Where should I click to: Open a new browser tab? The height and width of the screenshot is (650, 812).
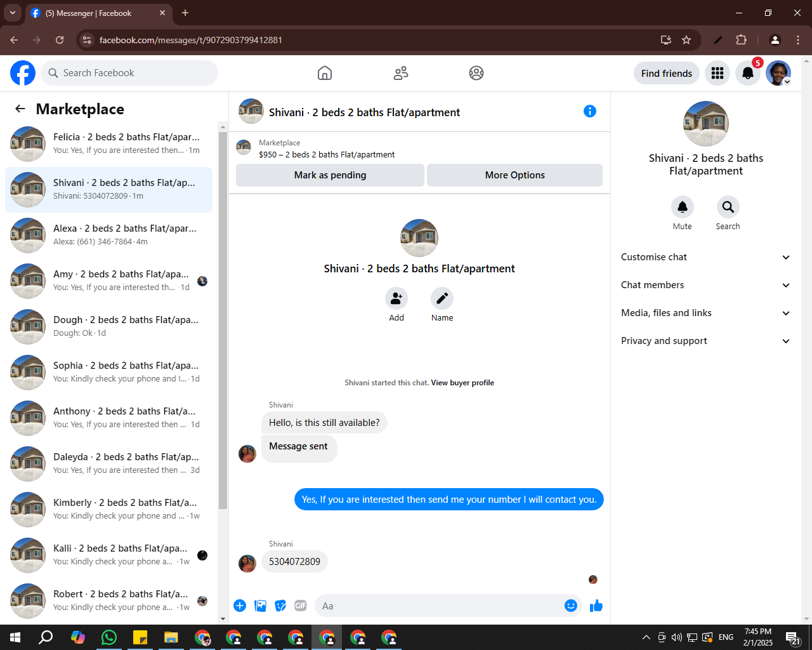185,13
